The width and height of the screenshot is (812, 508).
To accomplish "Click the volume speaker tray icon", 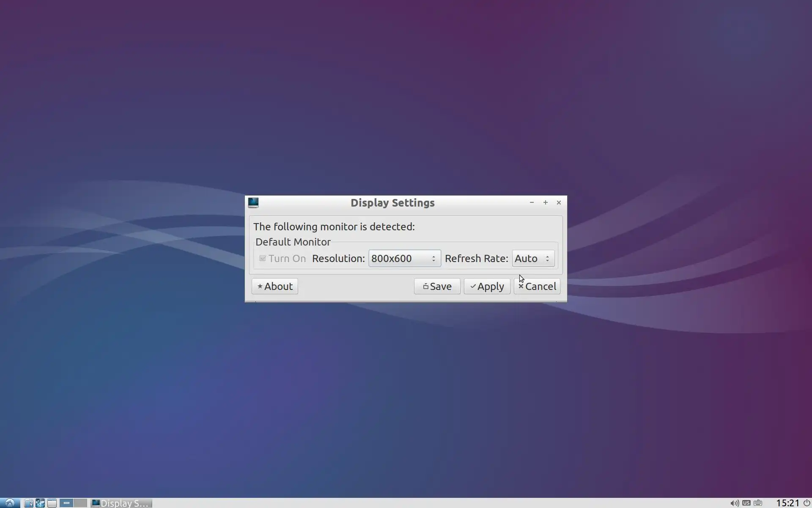I will pyautogui.click(x=735, y=503).
